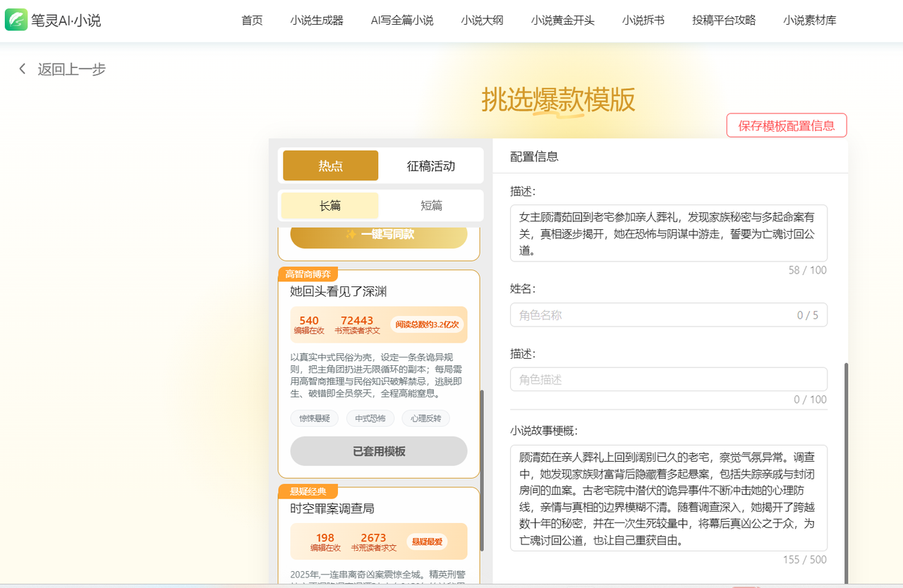Open the 小说素材库 menu item
This screenshot has height=588, width=903.
pyautogui.click(x=810, y=20)
